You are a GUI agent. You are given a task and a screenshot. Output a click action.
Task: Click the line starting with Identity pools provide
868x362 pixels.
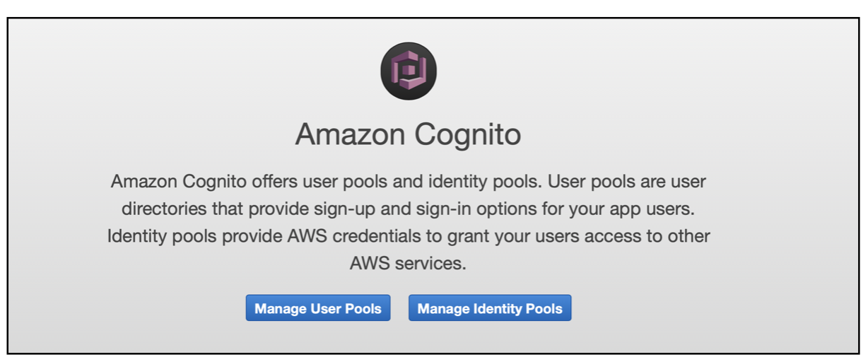click(x=409, y=236)
